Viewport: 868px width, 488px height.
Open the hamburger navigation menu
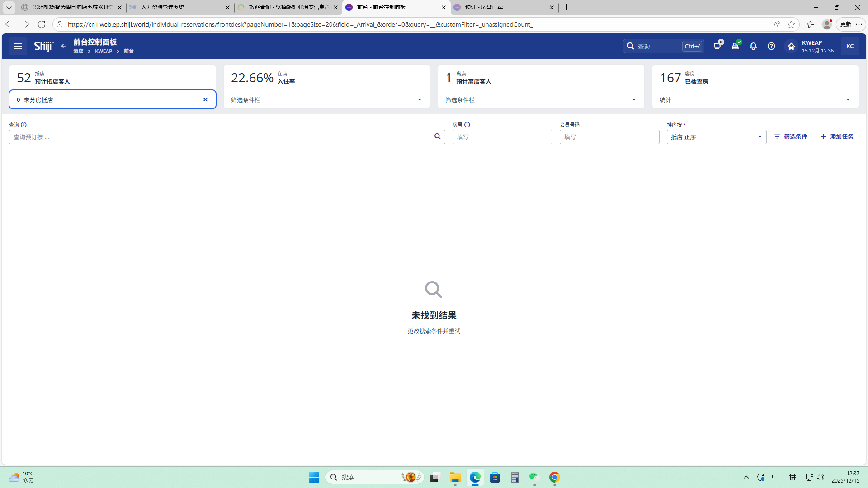click(x=18, y=46)
